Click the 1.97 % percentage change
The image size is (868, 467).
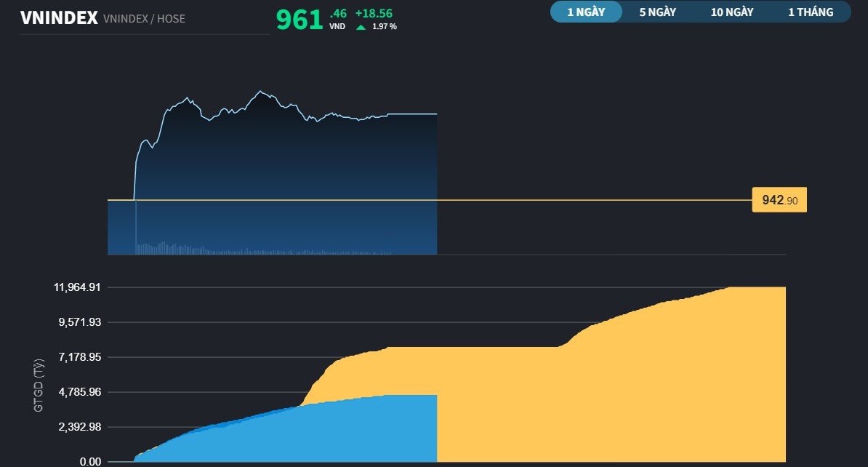(384, 27)
